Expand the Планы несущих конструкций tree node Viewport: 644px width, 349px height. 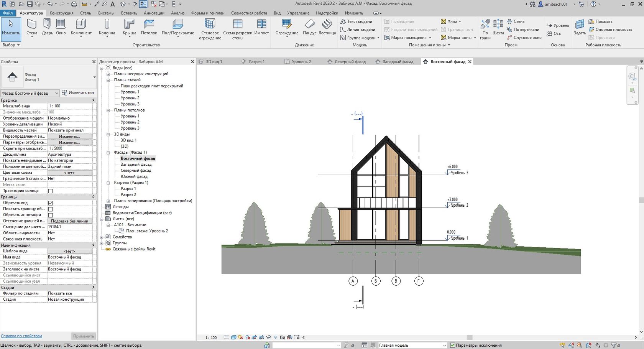pos(108,74)
